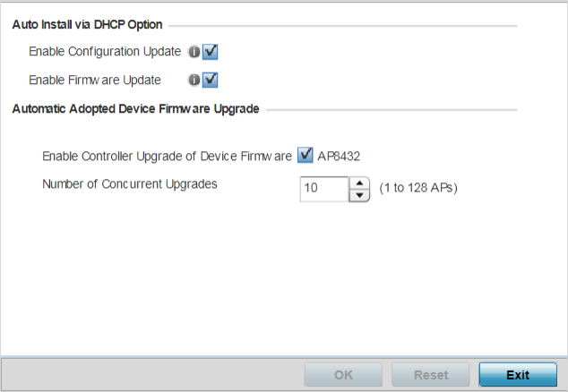Image resolution: width=568 pixels, height=392 pixels.
Task: Click the OK button
Action: click(343, 375)
